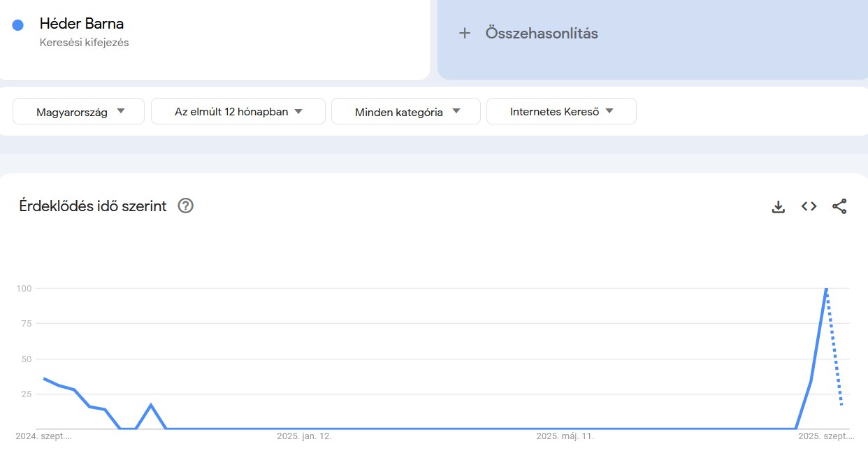Open the help tooltip next to Érdeklődés idő szerint
The width and height of the screenshot is (868, 458).
pos(185,206)
